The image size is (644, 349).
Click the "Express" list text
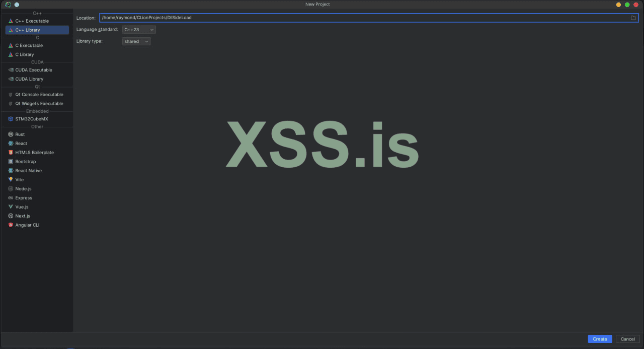click(x=24, y=198)
